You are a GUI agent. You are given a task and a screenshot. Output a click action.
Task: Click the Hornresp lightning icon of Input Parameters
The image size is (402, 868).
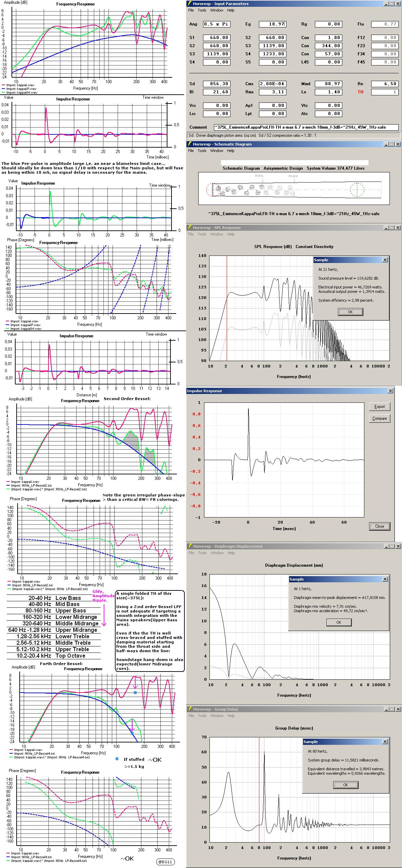point(189,4)
